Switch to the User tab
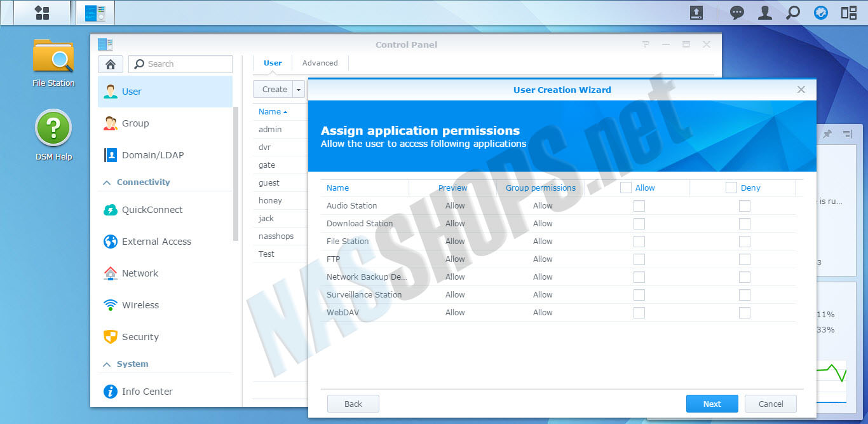The image size is (868, 424). click(x=273, y=63)
